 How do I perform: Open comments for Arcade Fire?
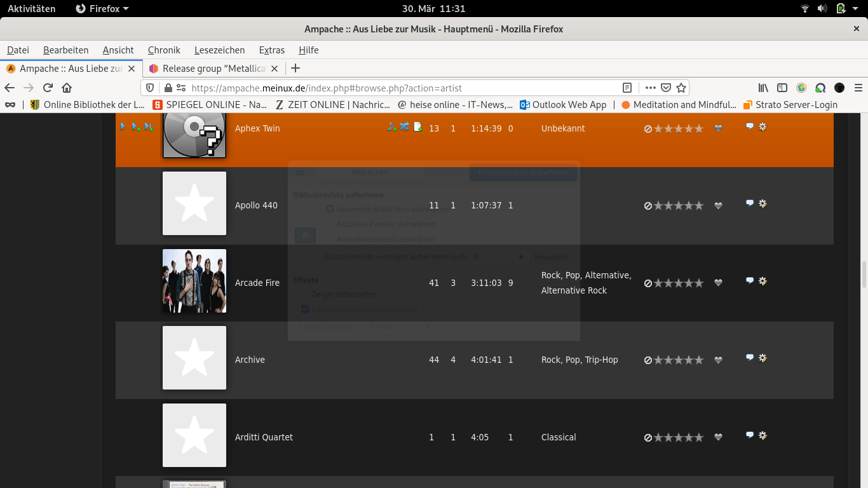pyautogui.click(x=749, y=280)
